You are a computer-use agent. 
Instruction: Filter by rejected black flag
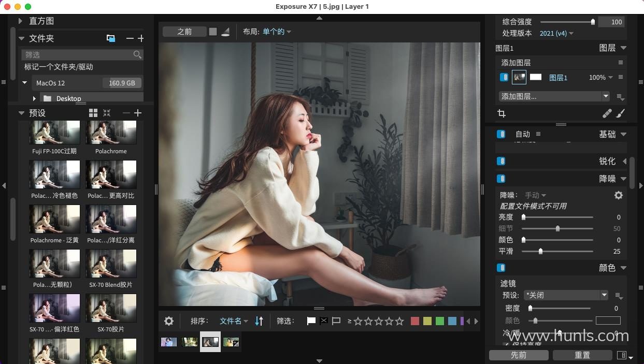tap(324, 321)
